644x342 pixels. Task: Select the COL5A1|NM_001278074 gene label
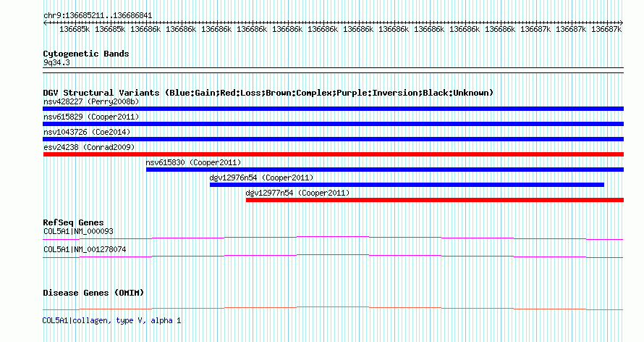pyautogui.click(x=85, y=249)
